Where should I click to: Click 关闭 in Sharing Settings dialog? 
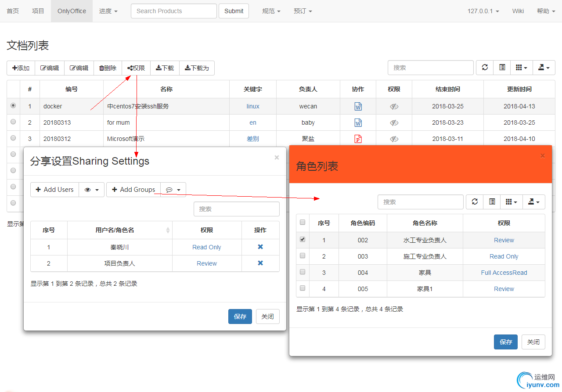tap(268, 316)
